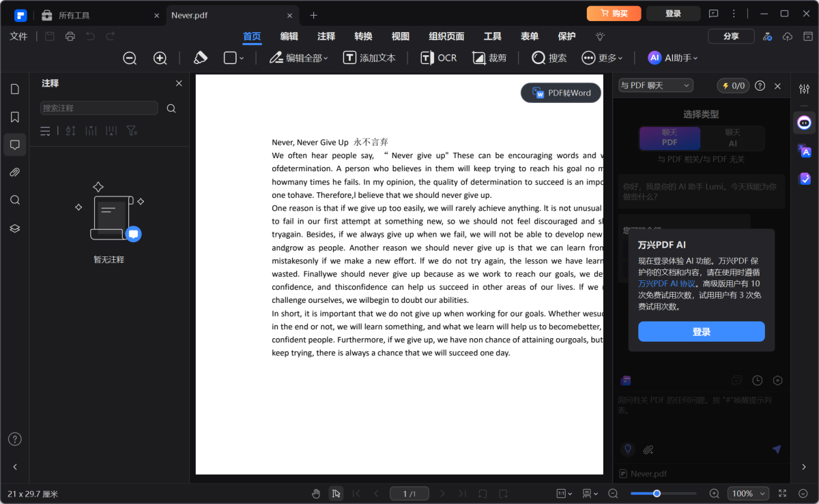The width and height of the screenshot is (819, 504).
Task: Run OCR on the document
Action: pos(438,58)
